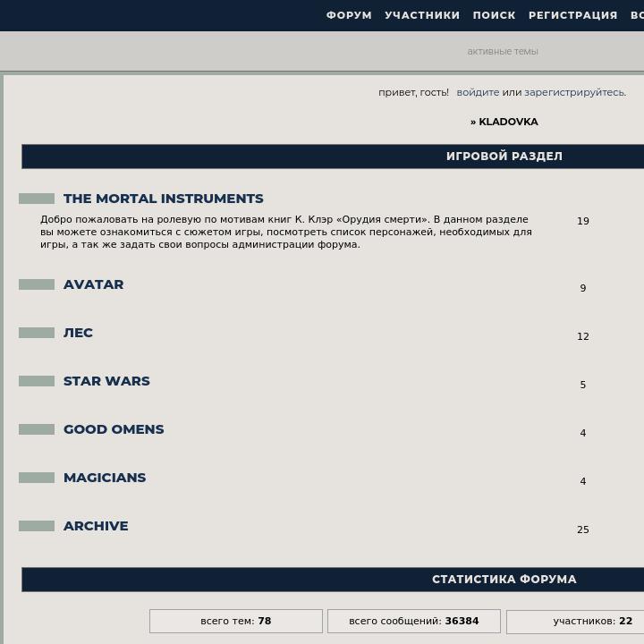Click the status icon beside Avatar
Image resolution: width=644 pixels, height=644 pixels.
point(37,284)
